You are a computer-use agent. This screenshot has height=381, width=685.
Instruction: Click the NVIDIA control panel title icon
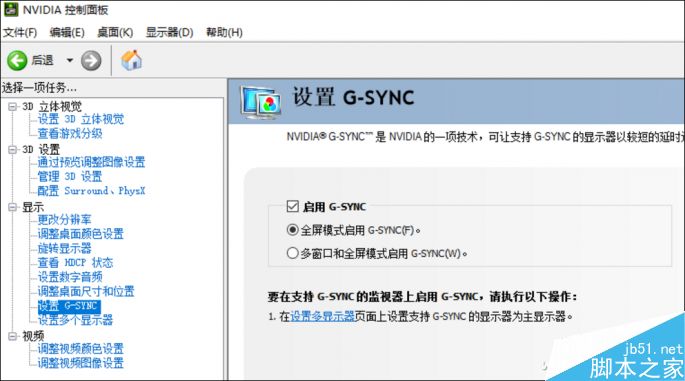(x=10, y=9)
